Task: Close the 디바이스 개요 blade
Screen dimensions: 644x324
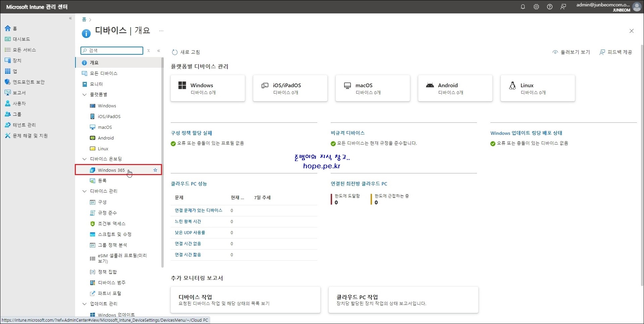Action: tap(632, 31)
